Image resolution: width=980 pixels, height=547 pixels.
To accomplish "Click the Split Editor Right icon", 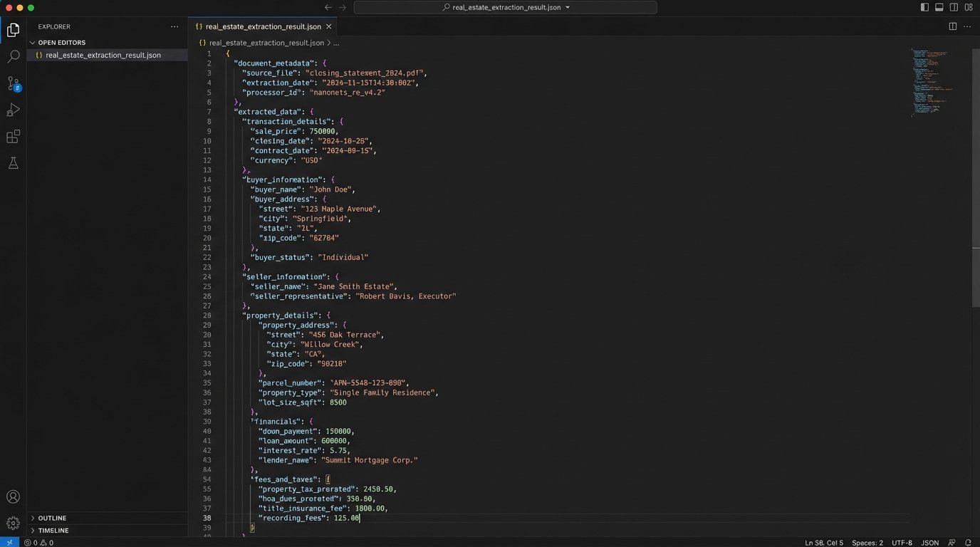I will coord(952,26).
